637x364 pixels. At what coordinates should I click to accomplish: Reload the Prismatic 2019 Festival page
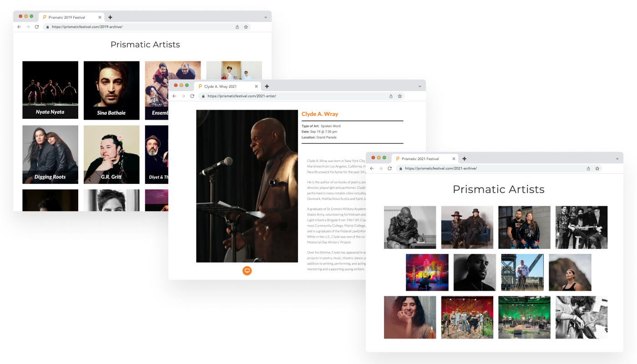click(37, 27)
